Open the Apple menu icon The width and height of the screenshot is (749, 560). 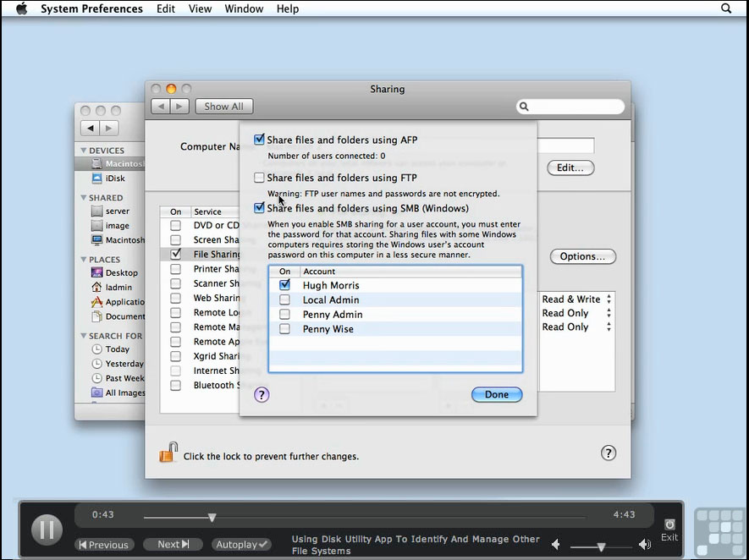21,8
